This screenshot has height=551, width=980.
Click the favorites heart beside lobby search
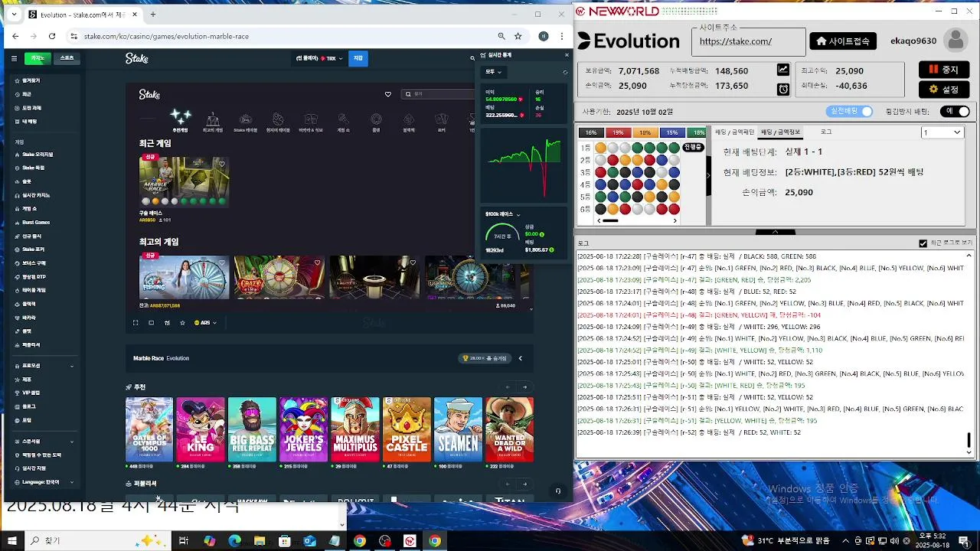pyautogui.click(x=388, y=94)
